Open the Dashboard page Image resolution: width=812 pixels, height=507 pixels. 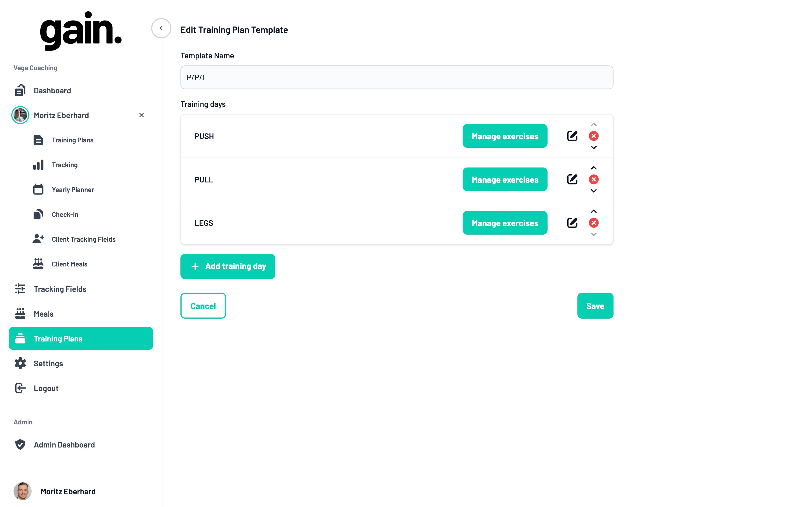(x=52, y=91)
